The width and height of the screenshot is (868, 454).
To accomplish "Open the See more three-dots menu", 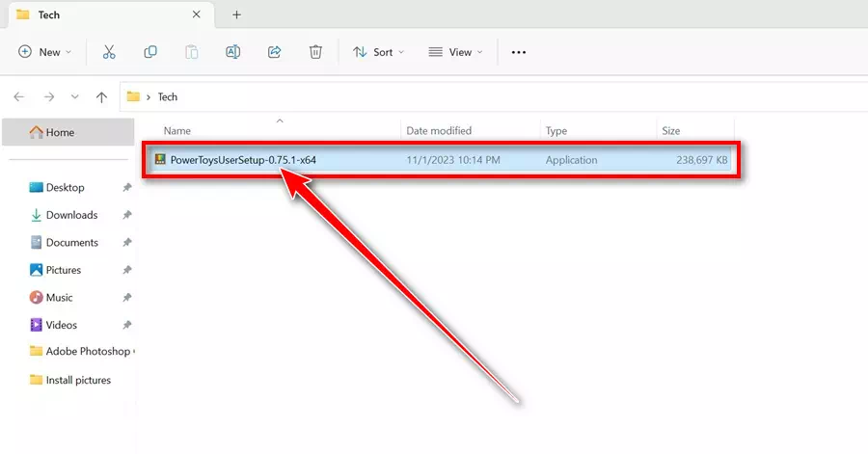I will (x=519, y=52).
